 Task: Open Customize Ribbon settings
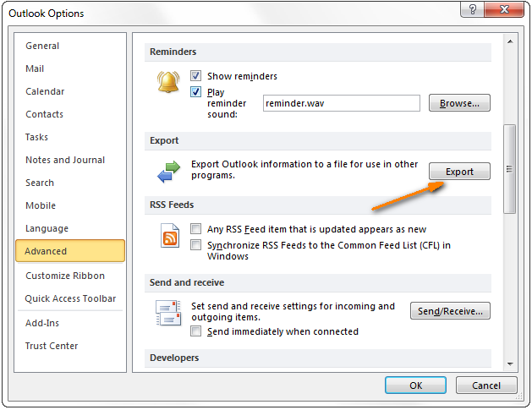coord(65,276)
